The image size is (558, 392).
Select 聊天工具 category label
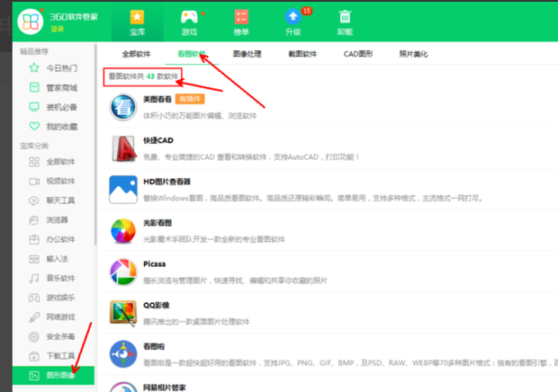61,200
